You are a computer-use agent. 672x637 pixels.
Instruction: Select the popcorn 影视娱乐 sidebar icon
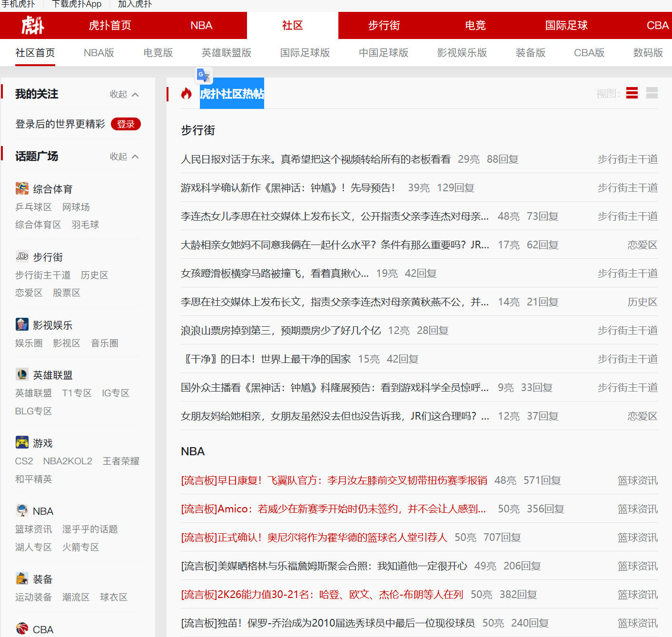(x=21, y=325)
